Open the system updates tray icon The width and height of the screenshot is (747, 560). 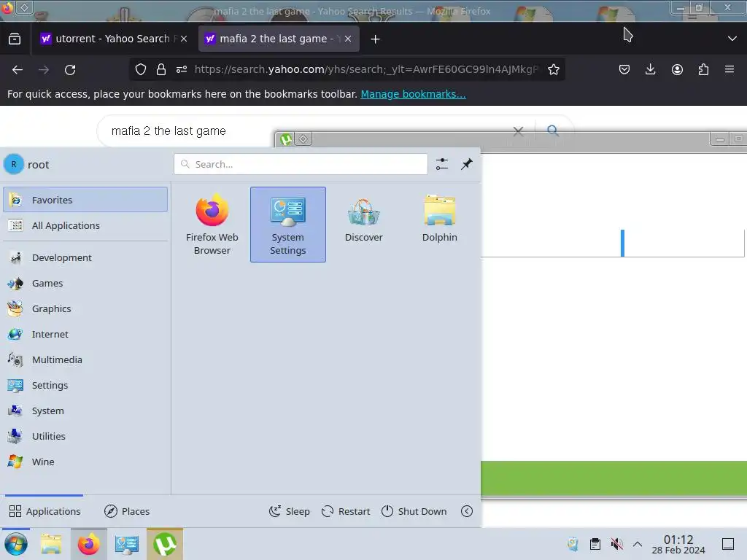(x=573, y=544)
